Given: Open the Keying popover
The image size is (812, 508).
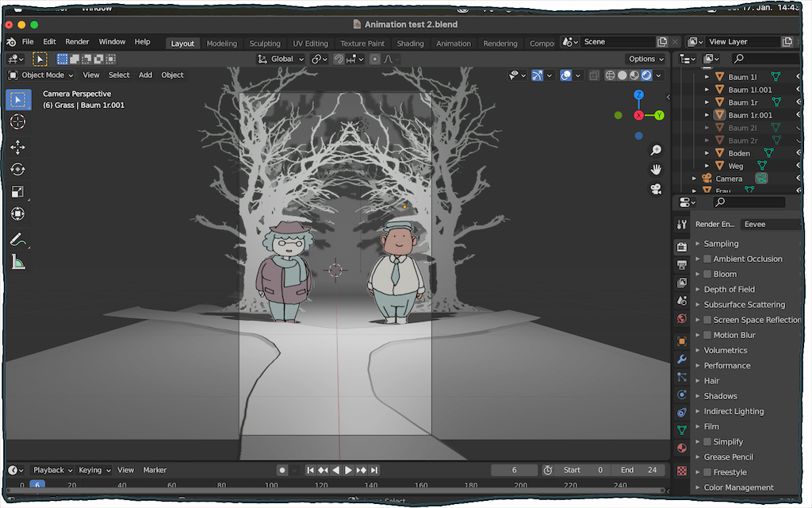Looking at the screenshot, I should 94,470.
